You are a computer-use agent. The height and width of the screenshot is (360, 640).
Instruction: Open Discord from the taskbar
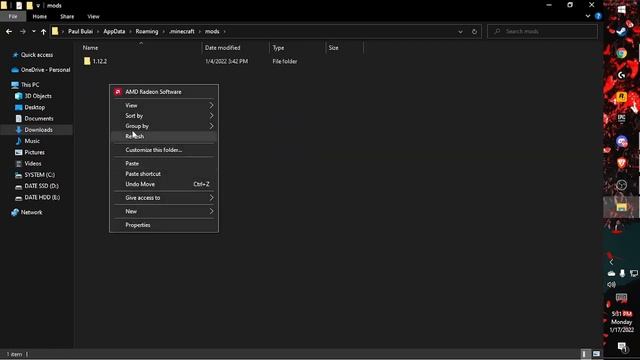(x=621, y=141)
